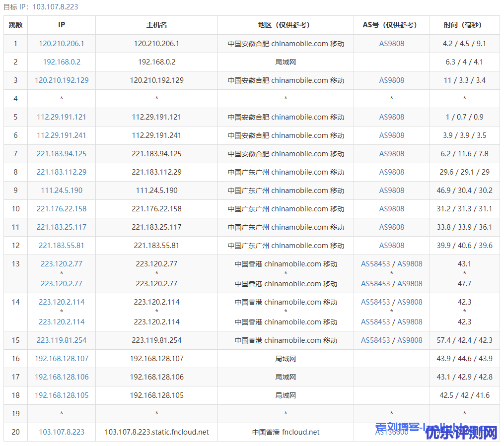Open IP link 221.183.55.81 in hop 12
Image resolution: width=504 pixels, height=446 pixels.
(x=62, y=245)
